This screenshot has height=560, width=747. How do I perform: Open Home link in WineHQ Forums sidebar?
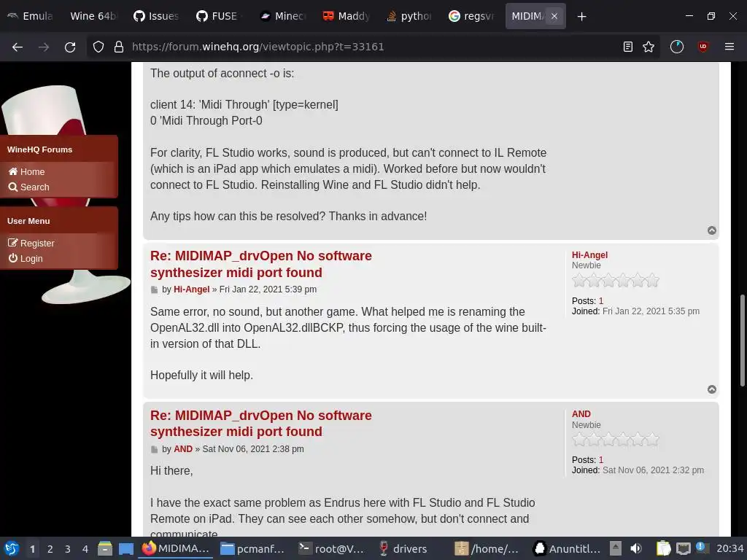(27, 172)
